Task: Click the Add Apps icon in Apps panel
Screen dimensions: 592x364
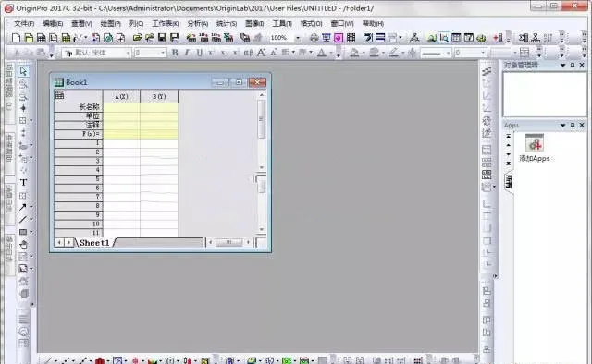Action: click(x=535, y=144)
